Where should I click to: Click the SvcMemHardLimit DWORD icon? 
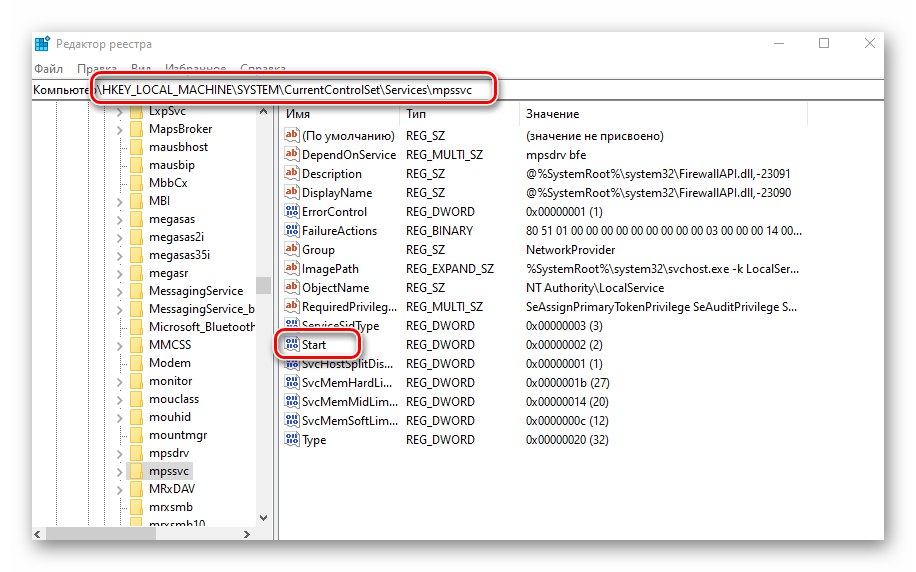click(292, 382)
